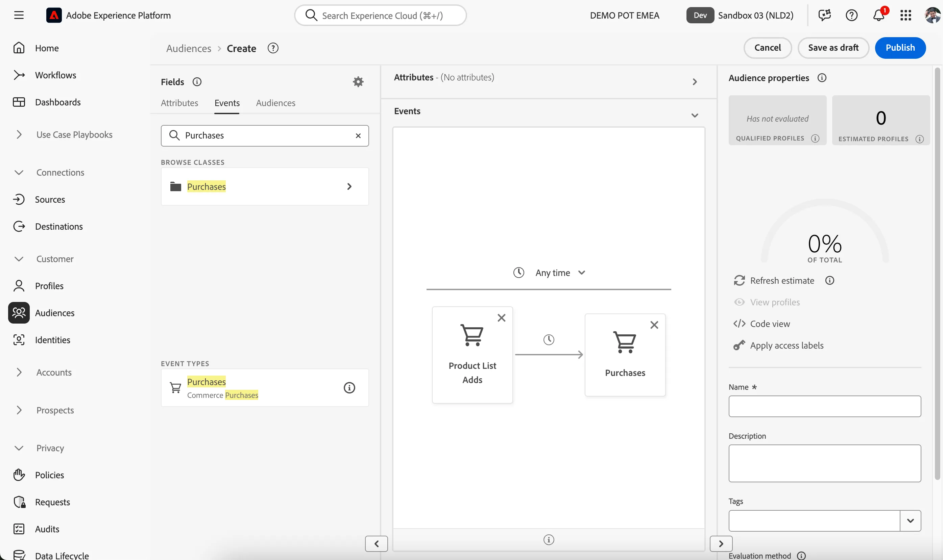Switch to the Attributes tab
943x560 pixels.
pos(179,103)
